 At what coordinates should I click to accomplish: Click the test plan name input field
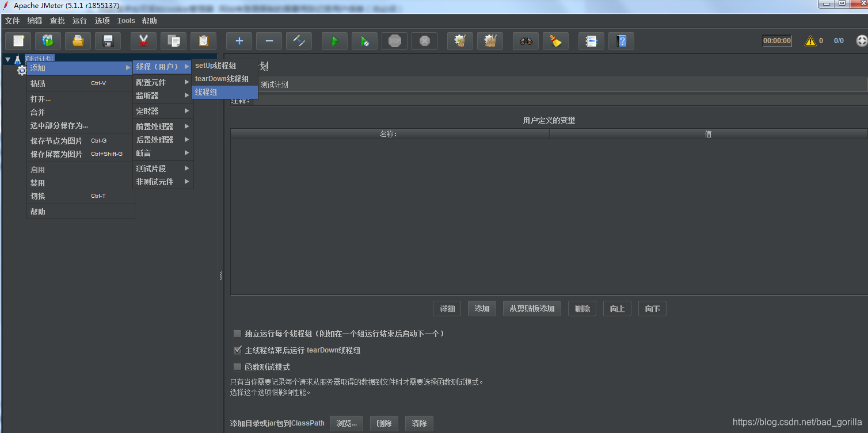pos(562,85)
